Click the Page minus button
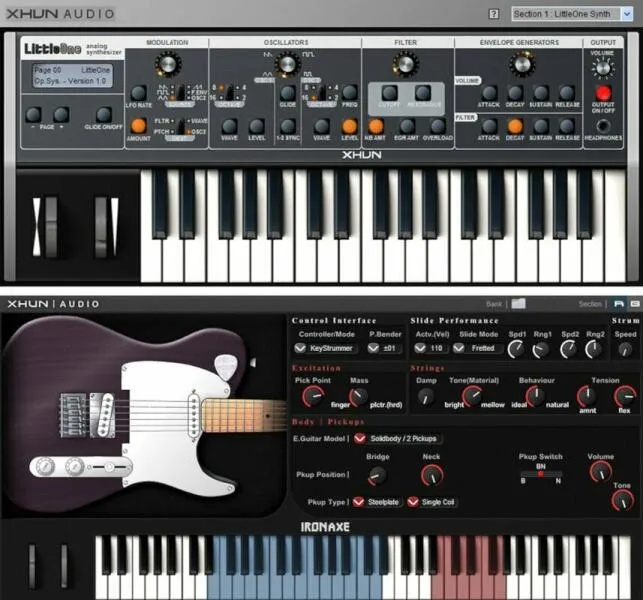Image resolution: width=643 pixels, height=600 pixels. (33, 115)
